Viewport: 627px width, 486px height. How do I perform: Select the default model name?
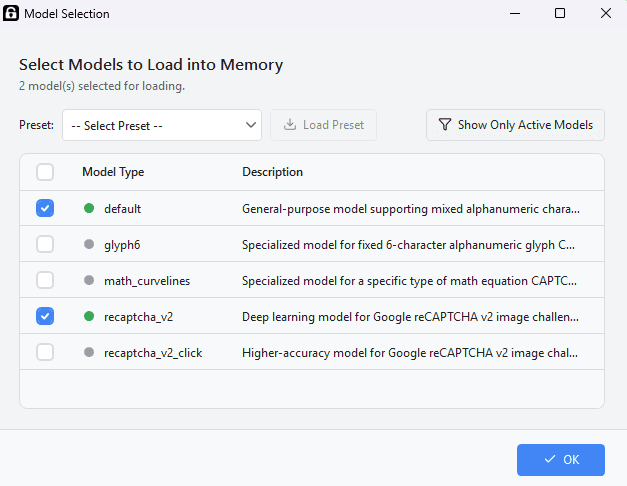point(122,209)
